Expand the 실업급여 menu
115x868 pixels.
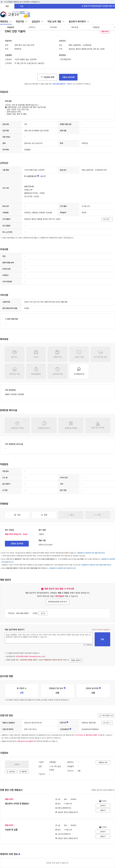(x=37, y=22)
